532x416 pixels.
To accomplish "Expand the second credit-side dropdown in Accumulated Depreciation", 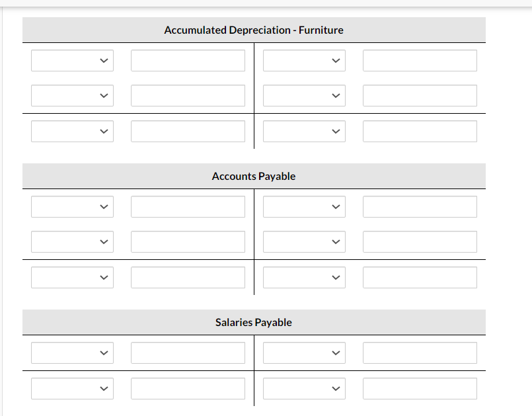I will tap(304, 95).
